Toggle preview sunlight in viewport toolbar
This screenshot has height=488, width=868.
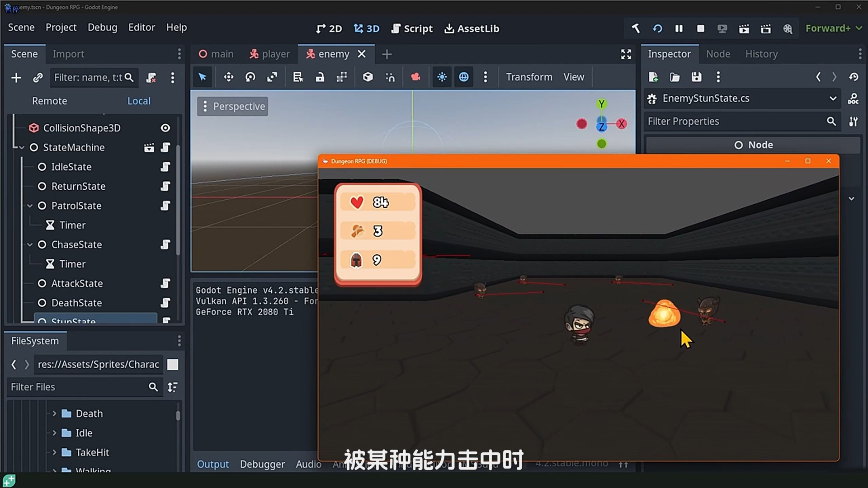[442, 77]
